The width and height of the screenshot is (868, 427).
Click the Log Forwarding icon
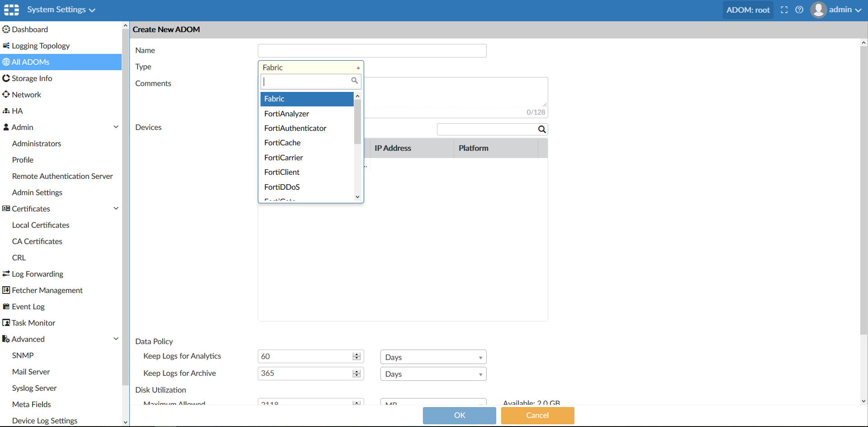pyautogui.click(x=6, y=274)
